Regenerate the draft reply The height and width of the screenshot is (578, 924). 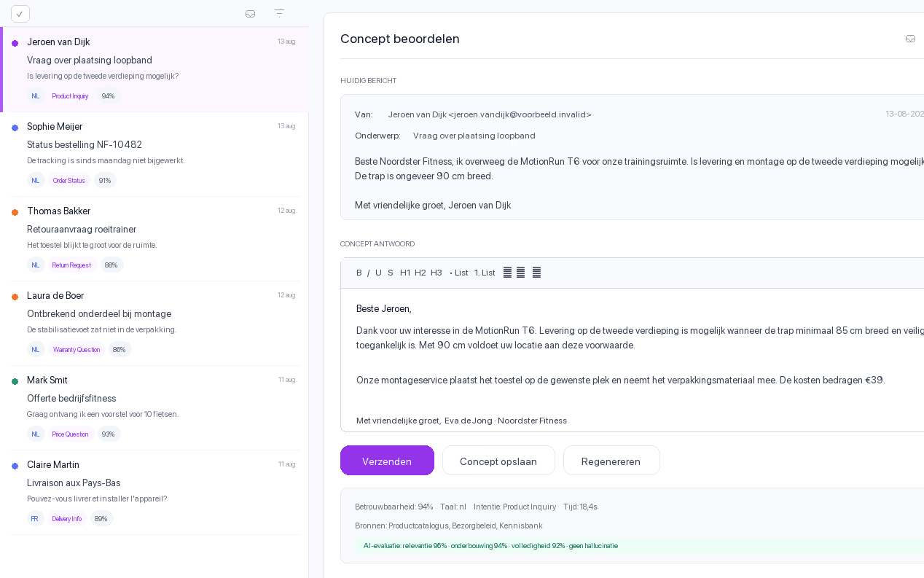[611, 461]
